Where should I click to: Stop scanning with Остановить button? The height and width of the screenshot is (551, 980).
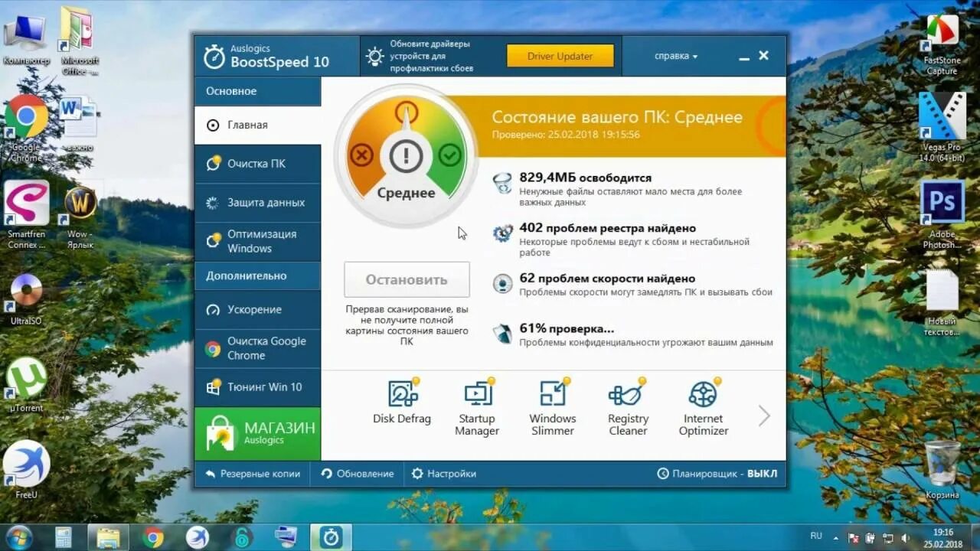click(x=407, y=279)
